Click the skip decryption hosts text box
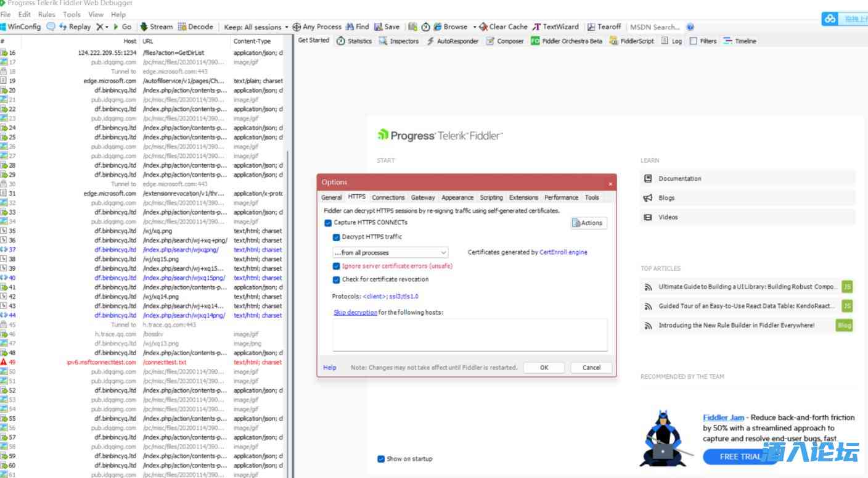Screen dimensions: 868x478 pyautogui.click(x=469, y=334)
